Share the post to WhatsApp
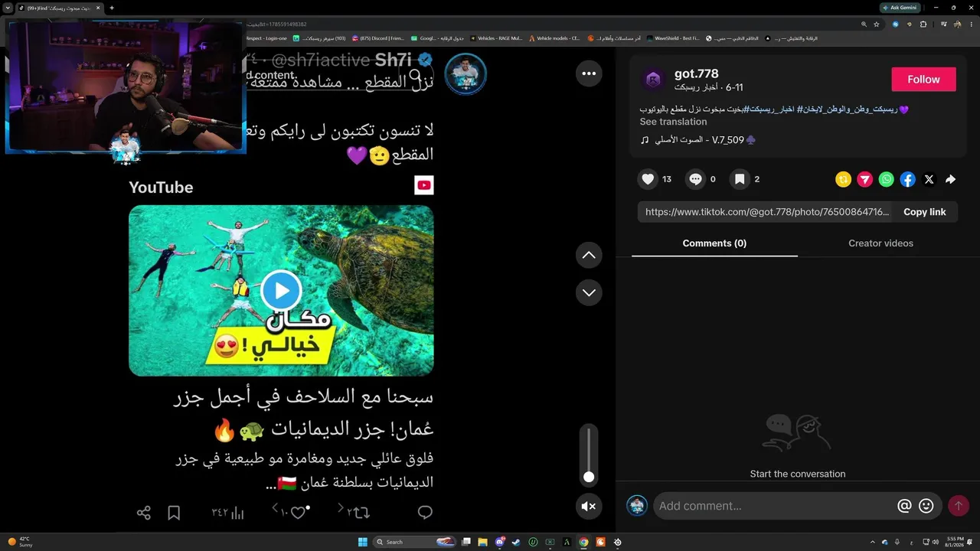The width and height of the screenshot is (980, 551). click(x=886, y=179)
